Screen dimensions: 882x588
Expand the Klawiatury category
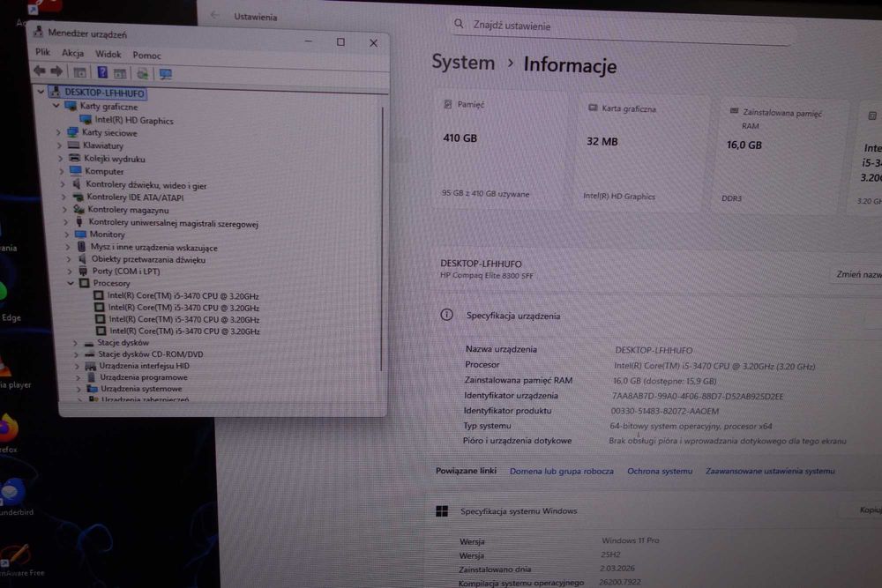(x=59, y=145)
